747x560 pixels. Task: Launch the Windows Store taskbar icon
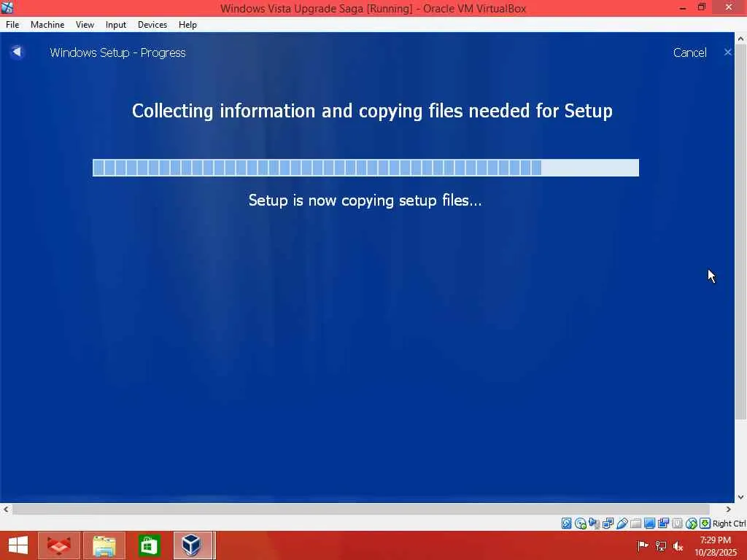149,545
